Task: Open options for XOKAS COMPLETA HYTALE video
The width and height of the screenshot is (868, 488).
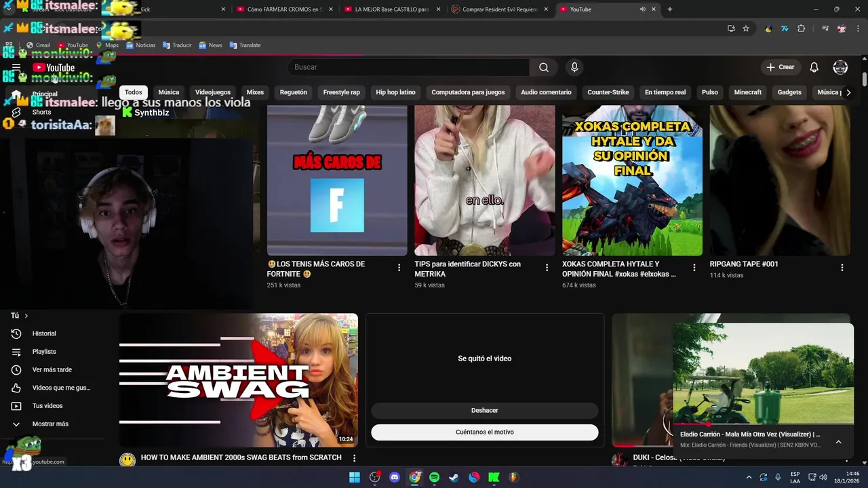Action: click(694, 268)
